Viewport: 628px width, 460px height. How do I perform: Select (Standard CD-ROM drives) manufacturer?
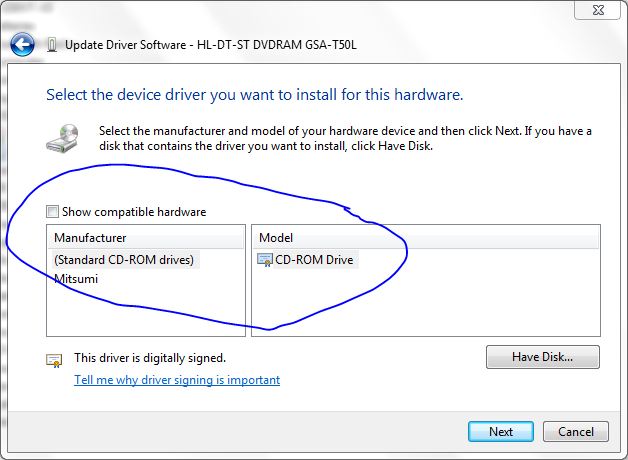[124, 260]
